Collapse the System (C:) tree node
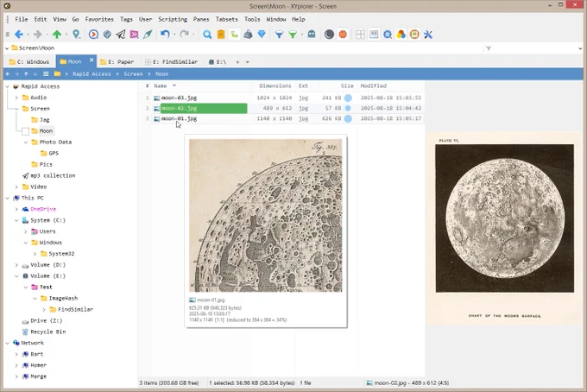Image resolution: width=587 pixels, height=392 pixels. pos(16,220)
